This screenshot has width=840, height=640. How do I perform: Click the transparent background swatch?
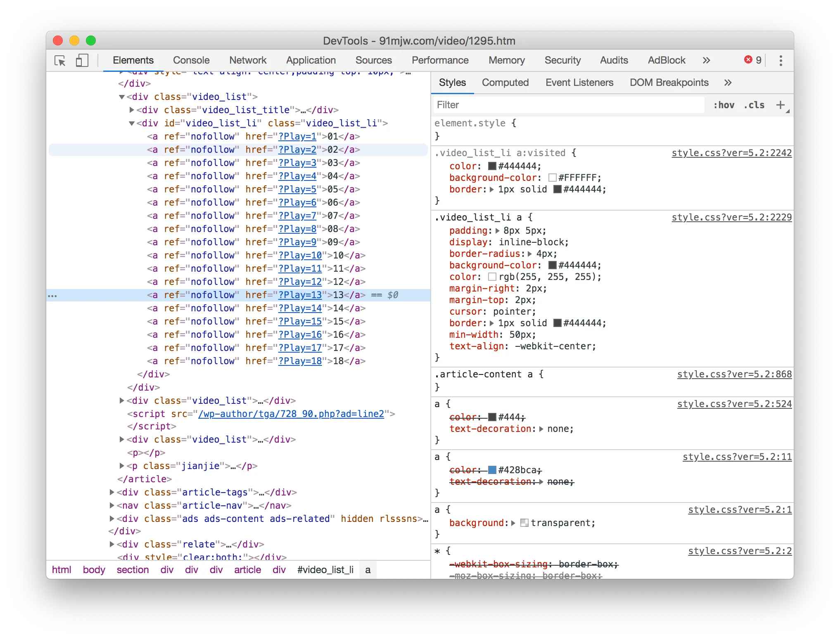524,523
